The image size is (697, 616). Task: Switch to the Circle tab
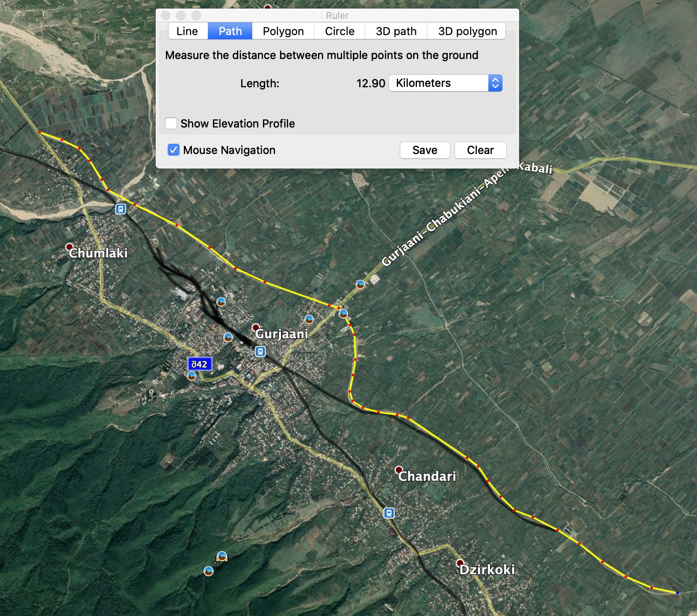(340, 31)
